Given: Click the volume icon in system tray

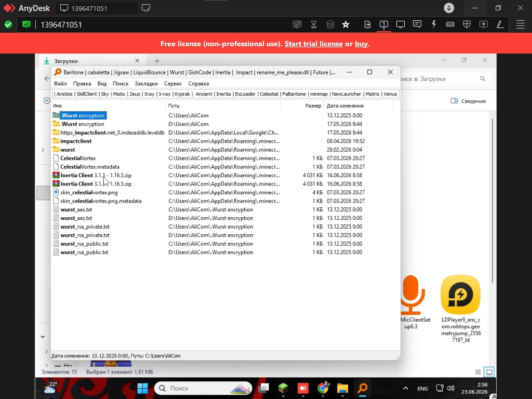Looking at the screenshot, I should 450,388.
